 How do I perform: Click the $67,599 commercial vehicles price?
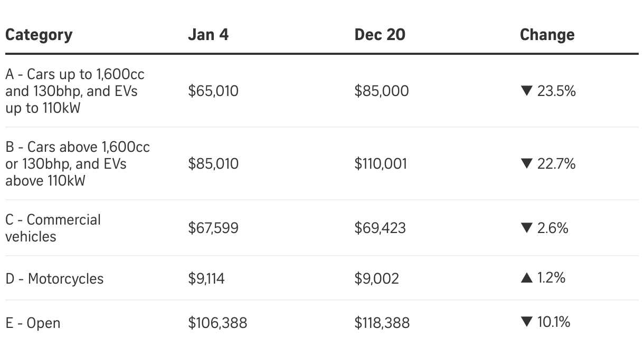(x=213, y=228)
